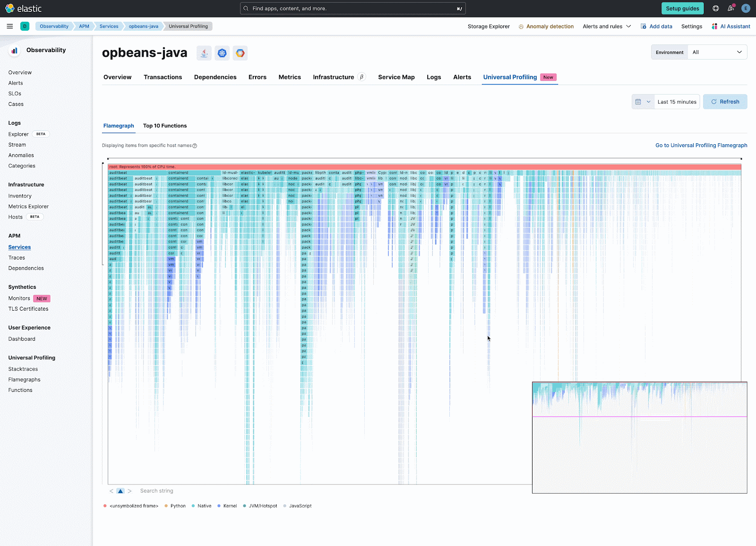The height and width of the screenshot is (546, 756).
Task: Expand the Environment All dropdown
Action: pyautogui.click(x=717, y=52)
